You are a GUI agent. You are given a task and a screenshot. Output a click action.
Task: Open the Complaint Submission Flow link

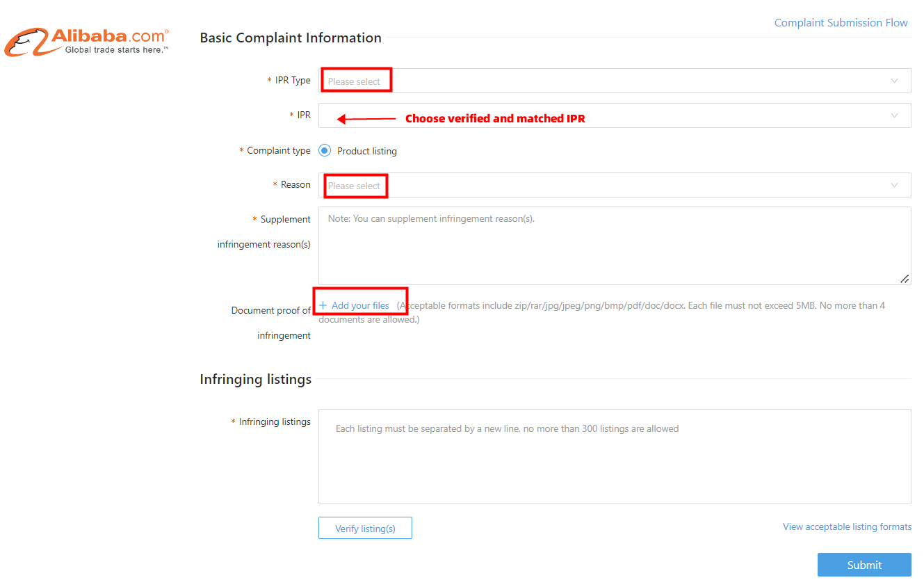tap(841, 23)
